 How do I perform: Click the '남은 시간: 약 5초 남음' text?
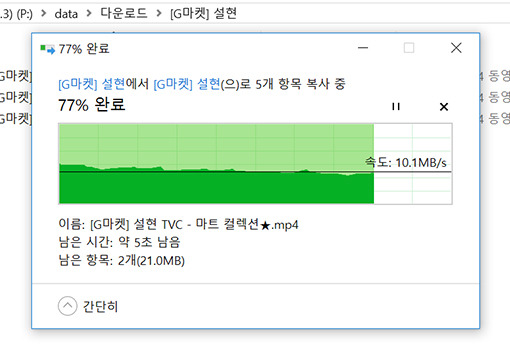coord(119,242)
